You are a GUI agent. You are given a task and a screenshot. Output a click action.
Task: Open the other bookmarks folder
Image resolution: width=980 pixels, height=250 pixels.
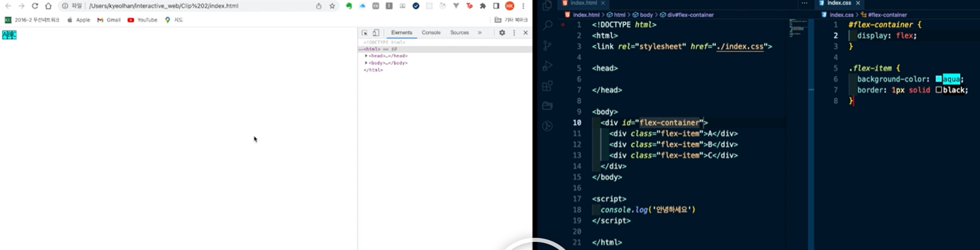(511, 20)
